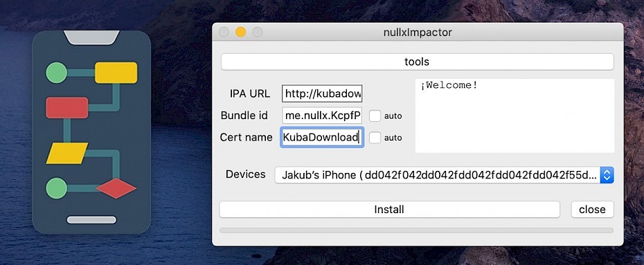Click the nullxImpactor flowchart phone icon
The height and width of the screenshot is (265, 644).
click(x=91, y=132)
